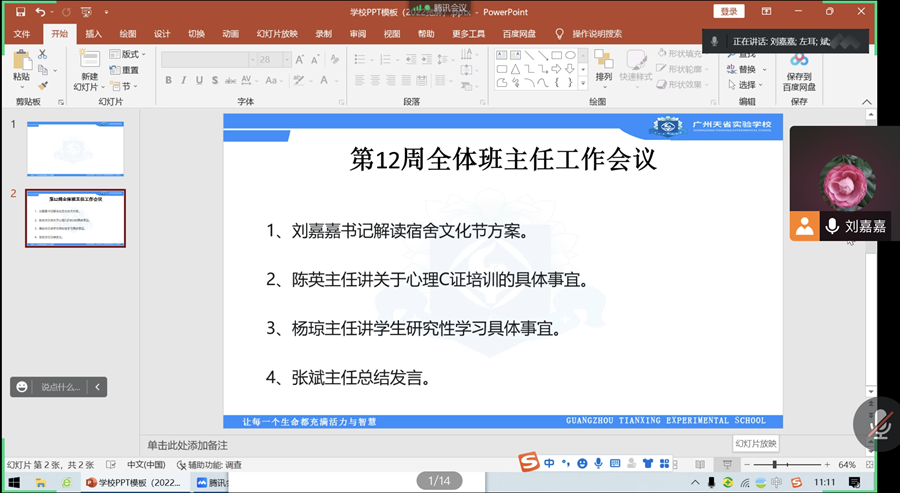
Task: Click the Align Left paragraph icon
Action: tap(360, 80)
